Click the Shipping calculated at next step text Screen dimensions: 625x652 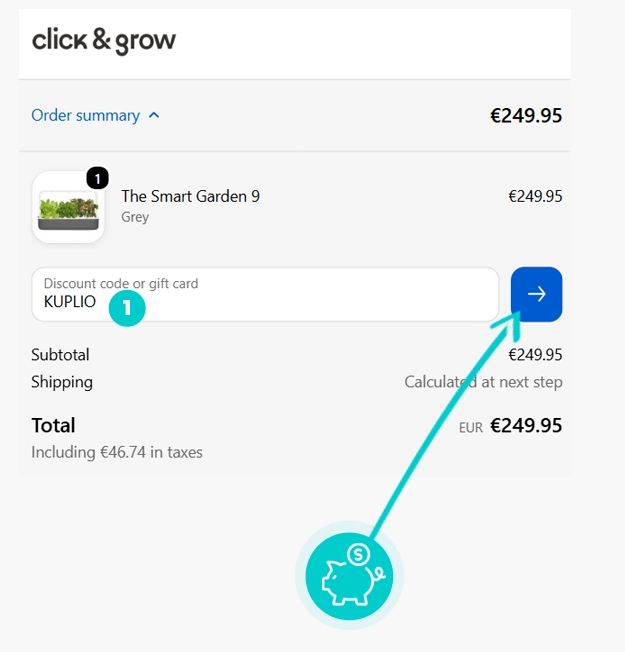pyautogui.click(x=483, y=382)
